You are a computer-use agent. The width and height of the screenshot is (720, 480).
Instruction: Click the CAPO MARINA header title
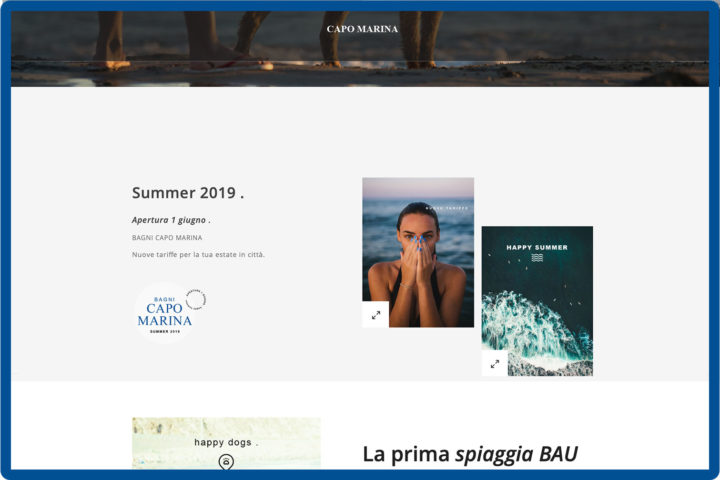pos(362,29)
